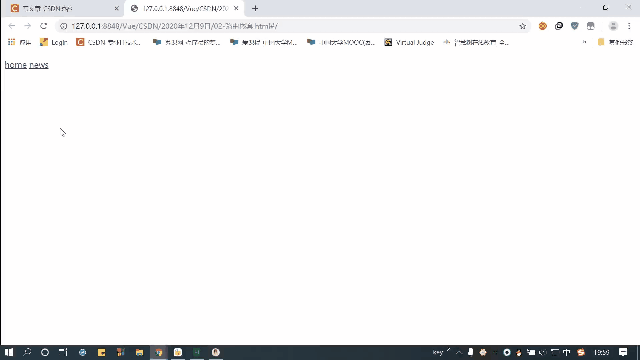This screenshot has width=640, height=360.
Task: Bookmark this page with star icon
Action: 522,26
